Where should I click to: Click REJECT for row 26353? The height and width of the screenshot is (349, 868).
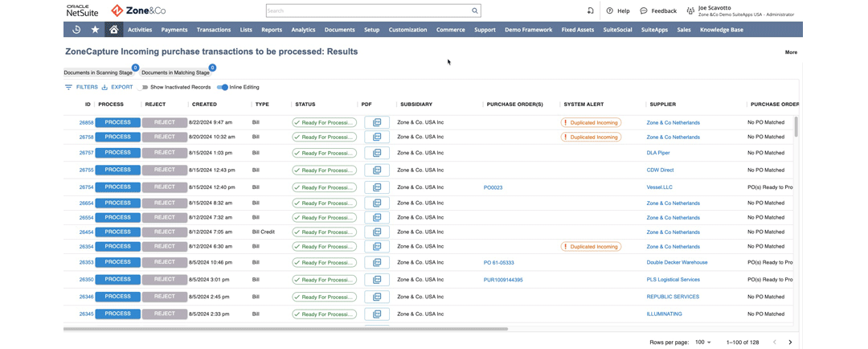pyautogui.click(x=165, y=263)
